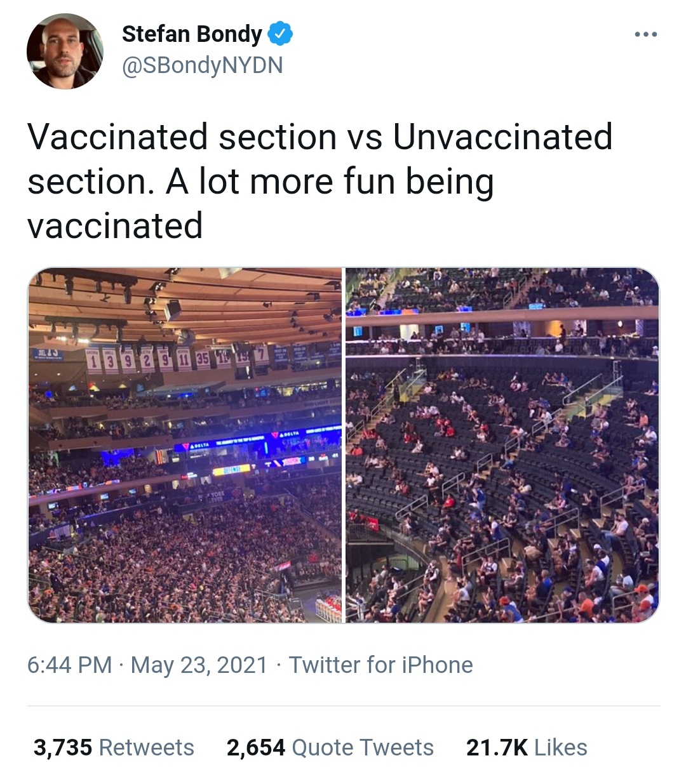Open the three-dot more options menu
The height and width of the screenshot is (784, 686).
click(645, 34)
